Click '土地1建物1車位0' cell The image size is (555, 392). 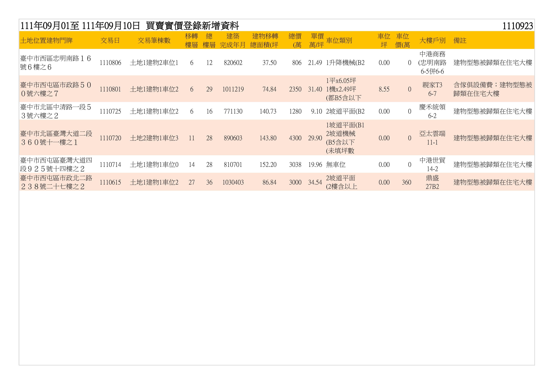[x=154, y=165]
